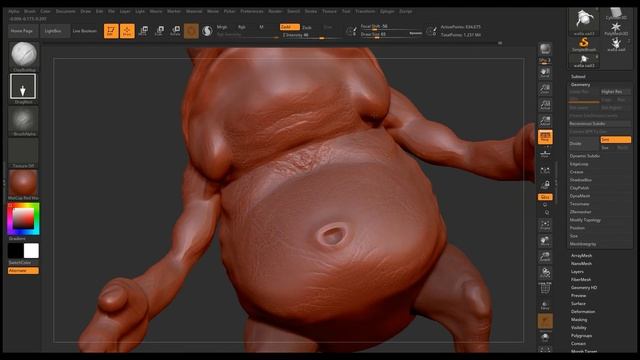The image size is (640, 360).
Task: Enable Zsub sculpting mode
Action: point(307,27)
